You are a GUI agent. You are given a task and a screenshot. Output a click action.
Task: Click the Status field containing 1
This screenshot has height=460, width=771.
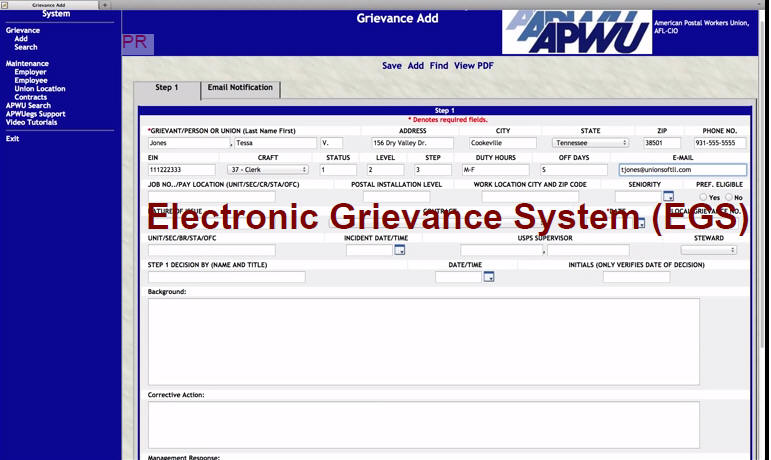click(338, 170)
